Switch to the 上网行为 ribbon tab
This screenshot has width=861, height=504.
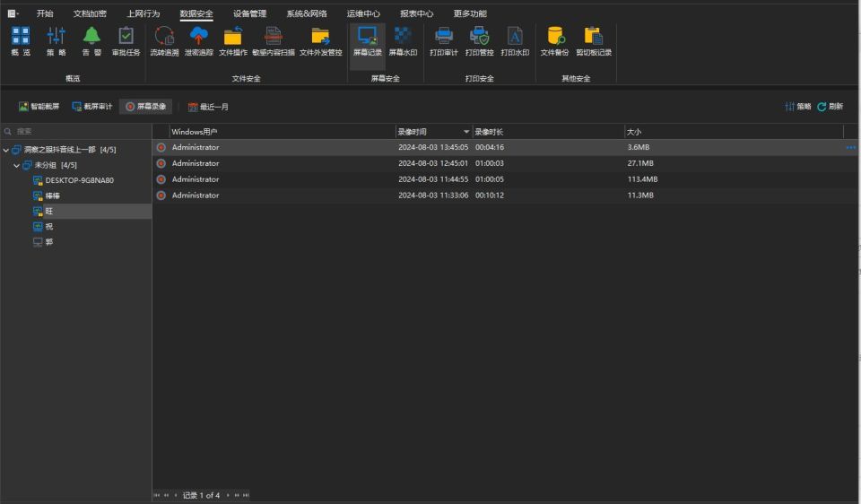point(143,13)
